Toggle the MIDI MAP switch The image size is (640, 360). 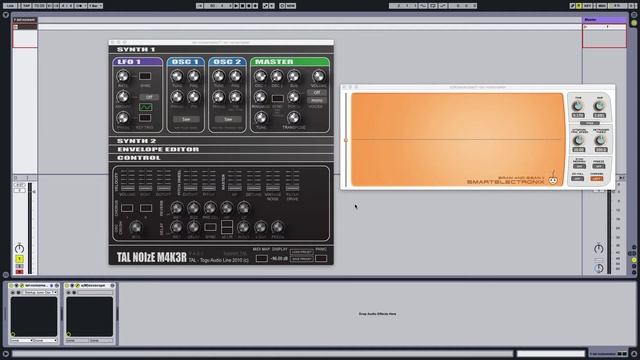click(x=262, y=258)
